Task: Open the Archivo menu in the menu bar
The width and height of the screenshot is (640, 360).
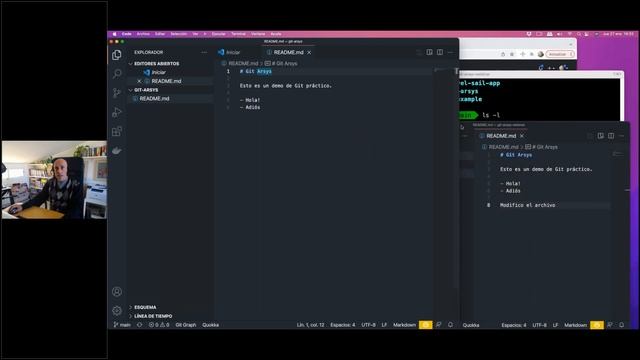Action: (x=143, y=34)
